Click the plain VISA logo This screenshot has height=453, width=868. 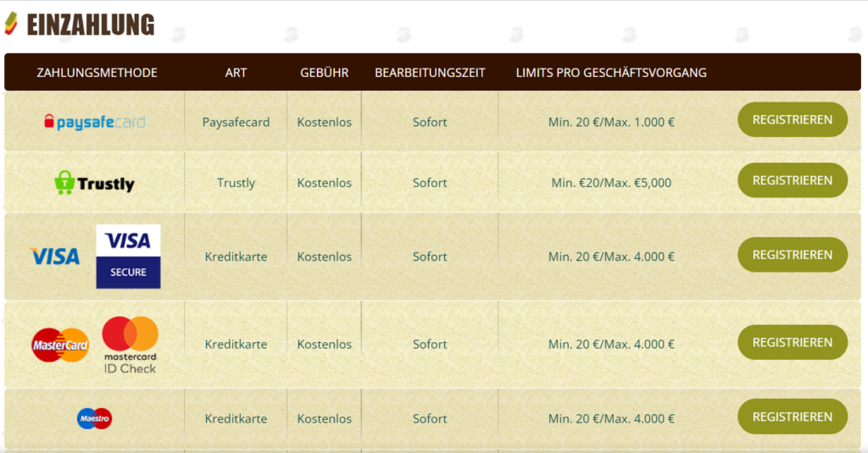tap(55, 257)
